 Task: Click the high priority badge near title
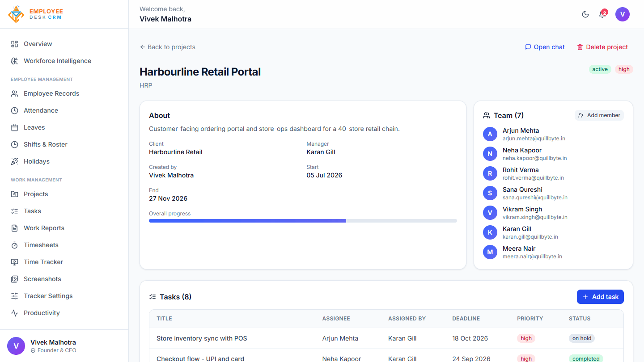click(x=624, y=69)
